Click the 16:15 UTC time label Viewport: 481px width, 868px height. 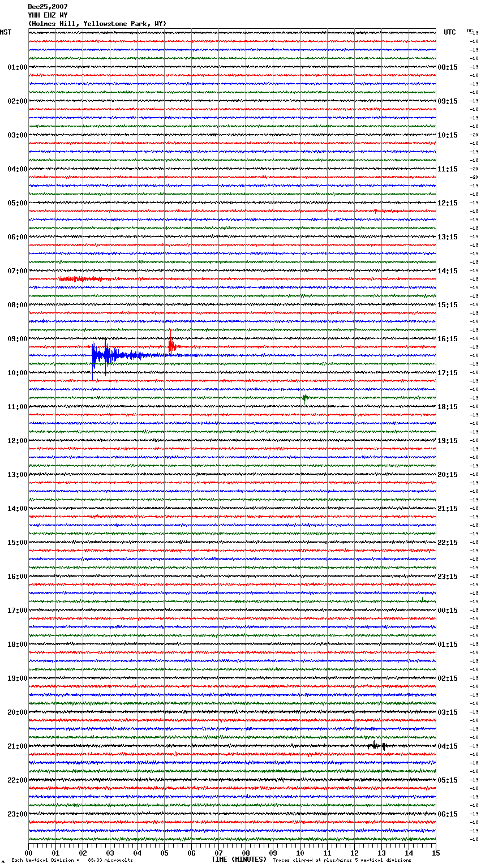tap(448, 339)
